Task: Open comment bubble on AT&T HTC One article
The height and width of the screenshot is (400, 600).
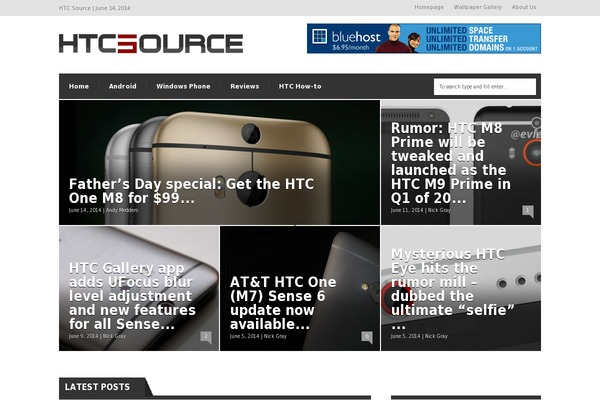Action: (367, 337)
